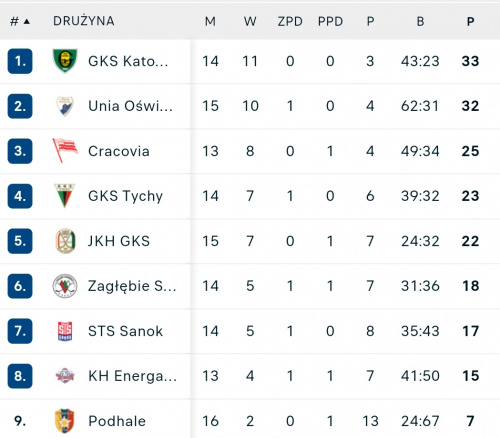Click the STS Sanok logo
The width and height of the screenshot is (500, 438).
65,331
